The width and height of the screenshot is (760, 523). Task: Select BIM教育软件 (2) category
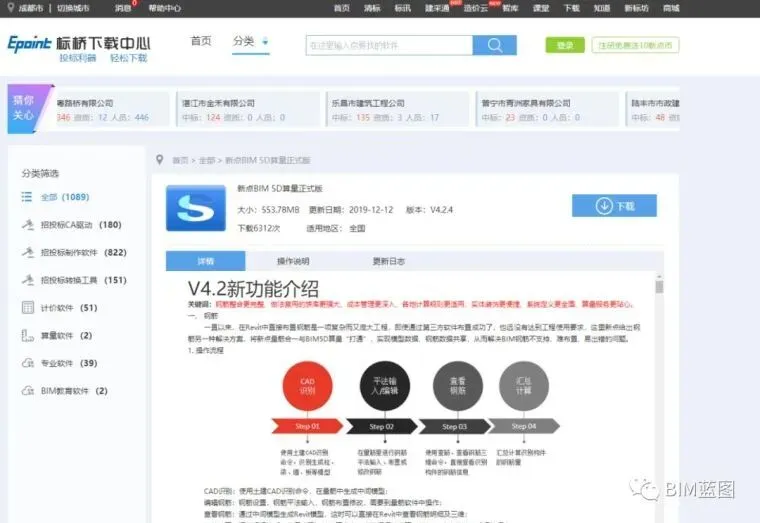tap(74, 391)
